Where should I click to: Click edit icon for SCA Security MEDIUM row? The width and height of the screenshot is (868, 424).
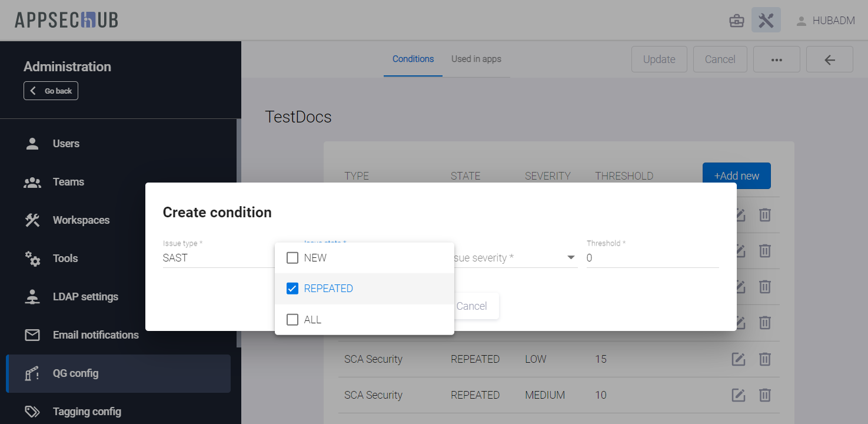point(738,395)
